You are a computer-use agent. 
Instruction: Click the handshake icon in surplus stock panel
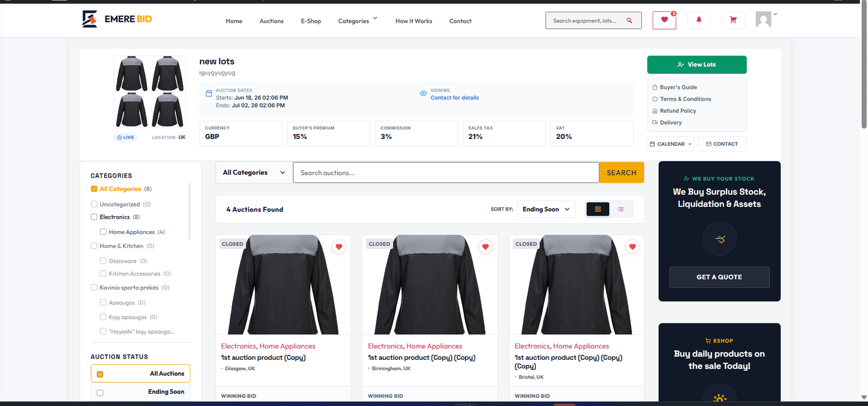(719, 239)
